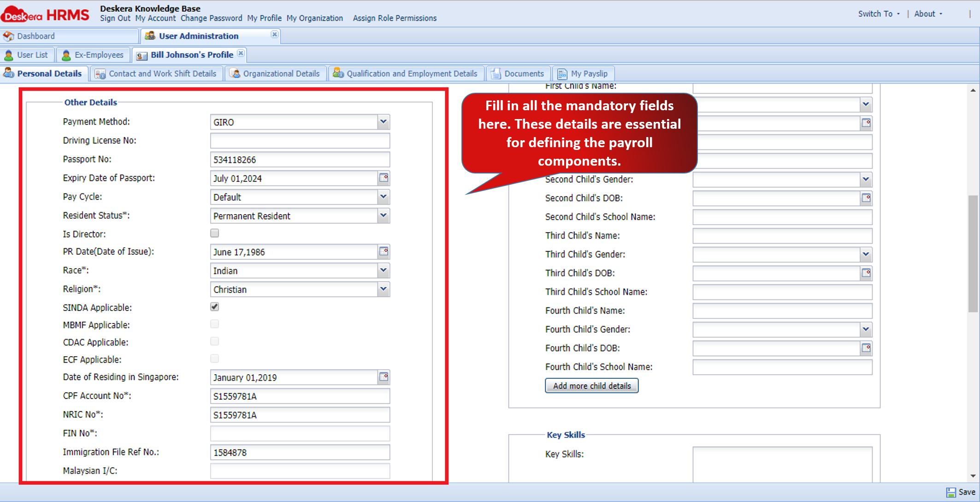Open the My Profile link

pos(264,18)
